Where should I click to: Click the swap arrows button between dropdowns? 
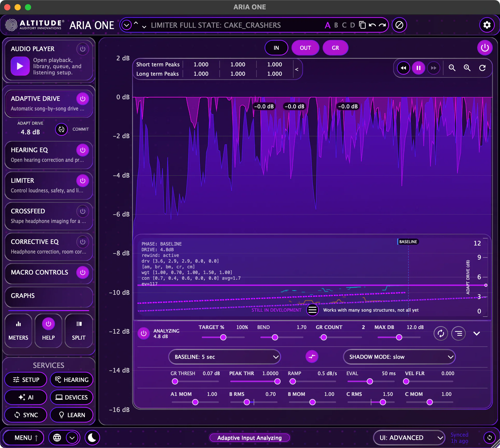[x=312, y=357]
